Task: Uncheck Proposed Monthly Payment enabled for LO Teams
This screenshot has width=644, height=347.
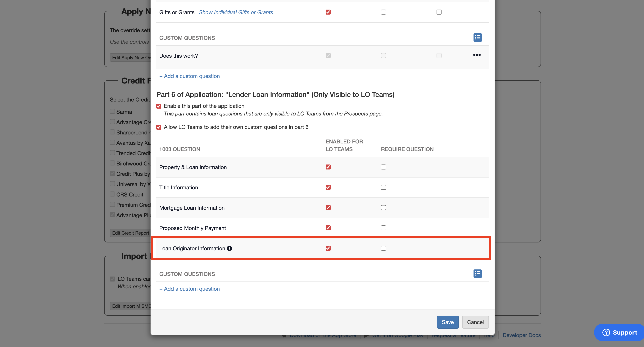Action: coord(328,228)
